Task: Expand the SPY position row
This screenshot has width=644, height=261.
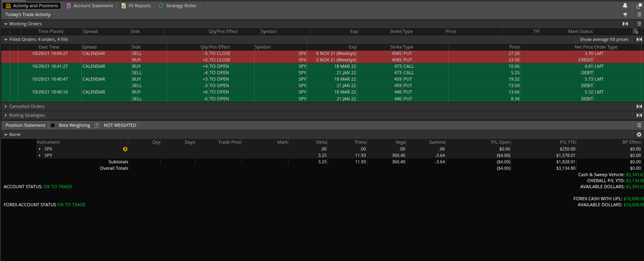Action: (x=39, y=155)
